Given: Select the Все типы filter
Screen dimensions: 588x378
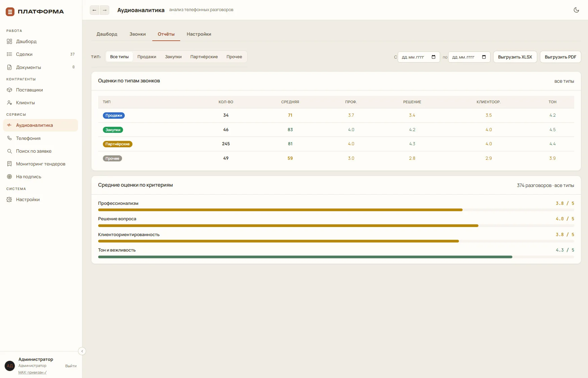Looking at the screenshot, I should [x=119, y=57].
